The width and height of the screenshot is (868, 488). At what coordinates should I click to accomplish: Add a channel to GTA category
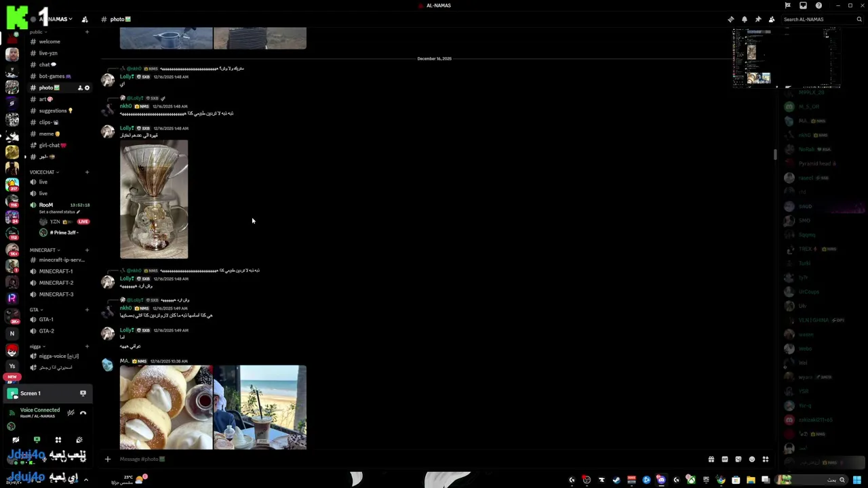click(x=87, y=310)
